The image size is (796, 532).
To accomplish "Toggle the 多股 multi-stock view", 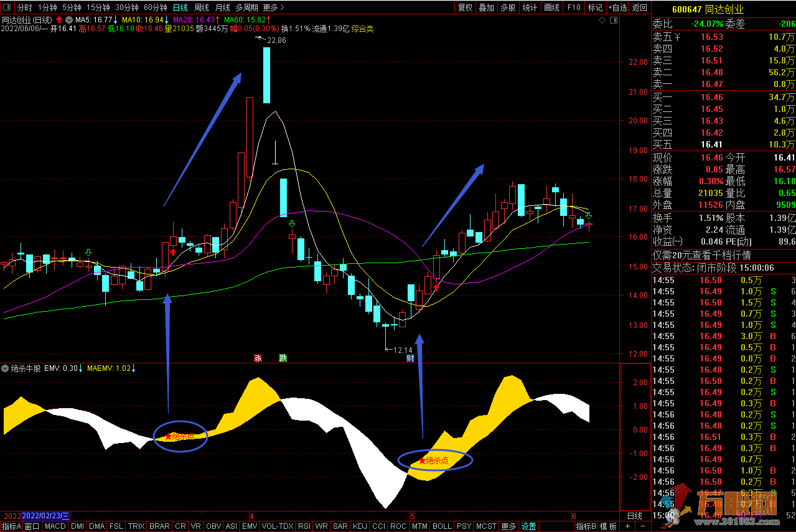I will click(508, 7).
